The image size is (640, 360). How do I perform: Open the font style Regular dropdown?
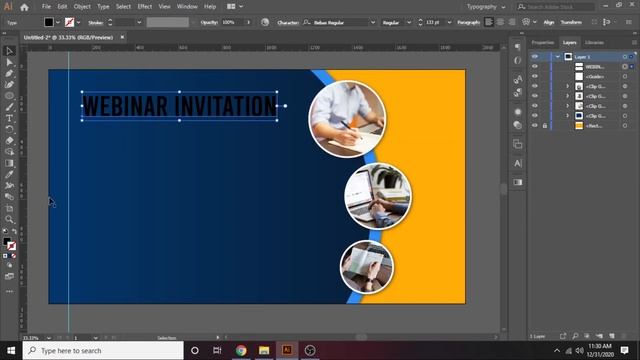tap(409, 22)
